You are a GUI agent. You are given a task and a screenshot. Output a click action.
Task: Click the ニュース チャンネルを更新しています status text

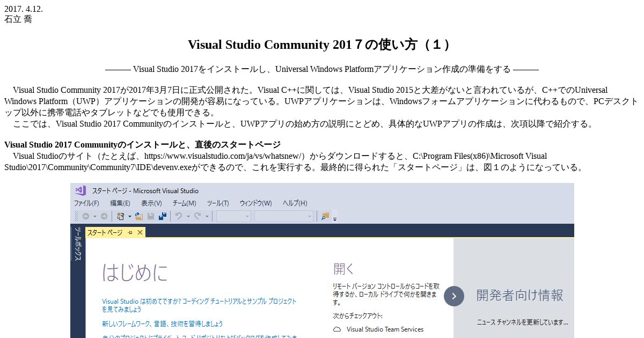coord(522,322)
